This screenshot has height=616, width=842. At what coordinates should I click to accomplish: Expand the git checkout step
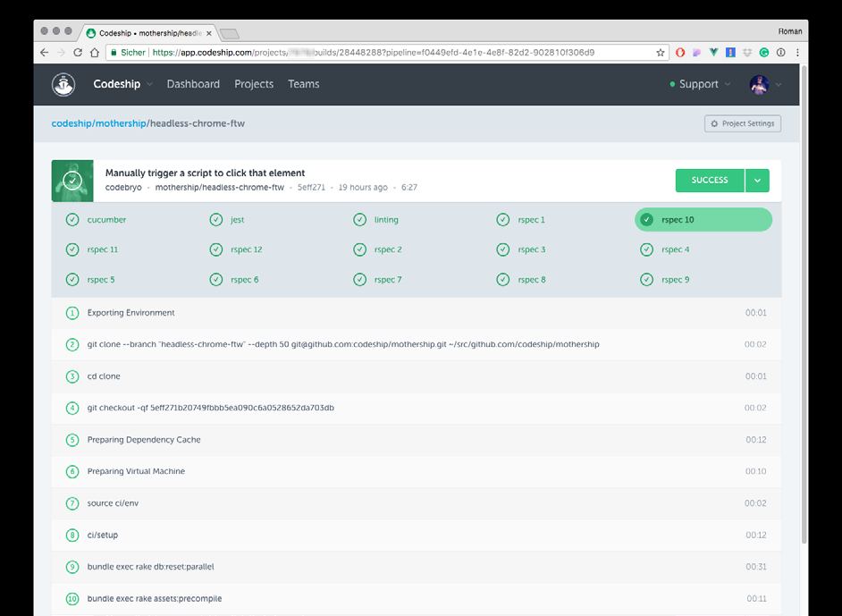(x=417, y=409)
